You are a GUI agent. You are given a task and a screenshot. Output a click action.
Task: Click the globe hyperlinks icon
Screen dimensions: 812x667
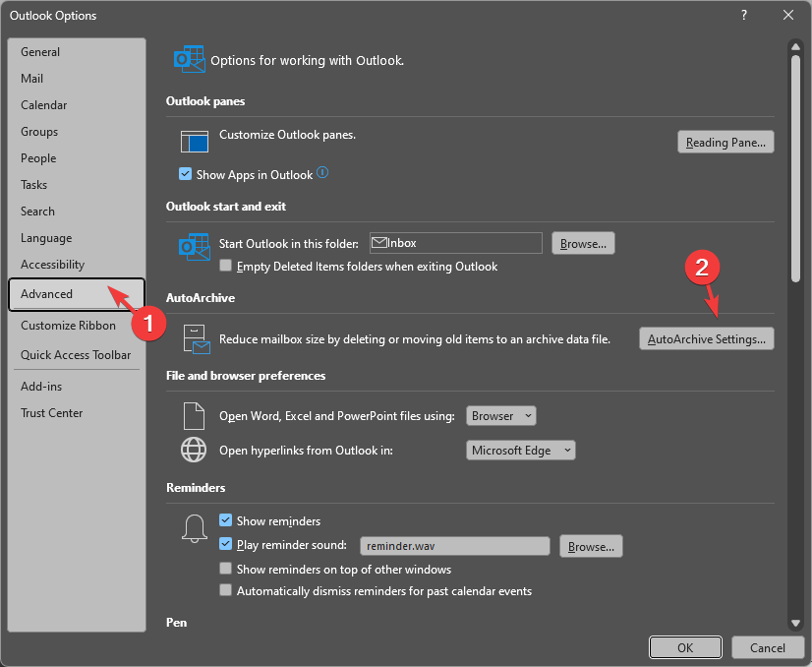click(x=194, y=451)
